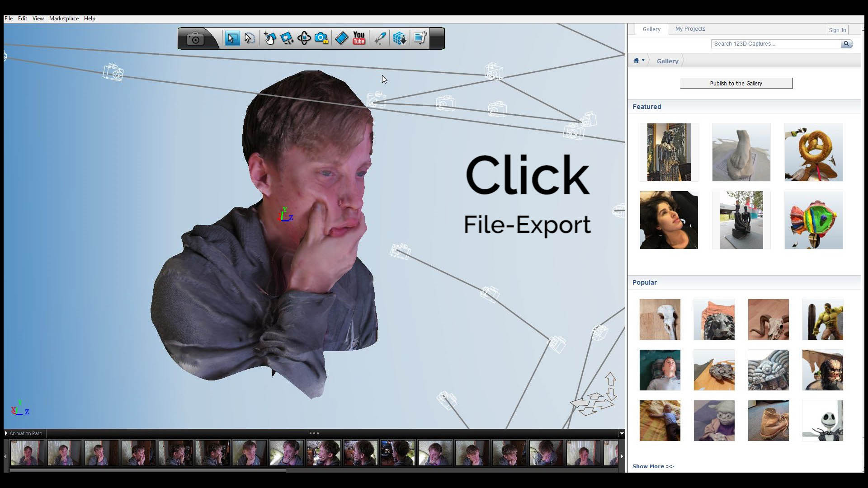Open the View menu

pos(38,19)
